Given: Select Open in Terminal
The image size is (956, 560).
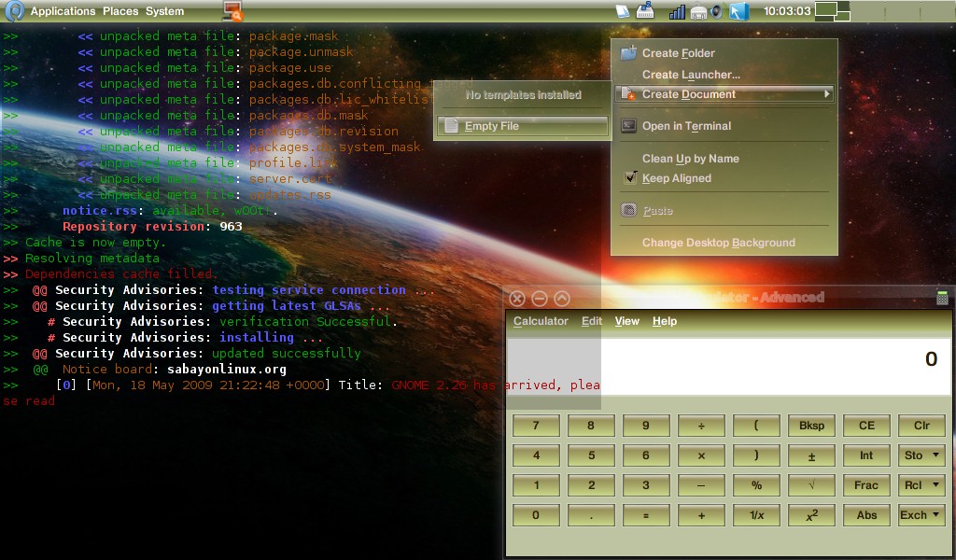Looking at the screenshot, I should click(x=724, y=126).
